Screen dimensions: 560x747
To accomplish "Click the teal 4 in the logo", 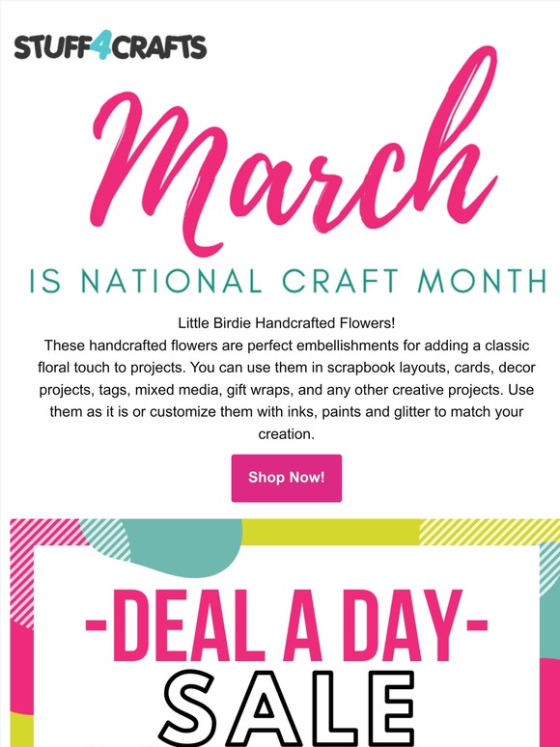I will point(103,44).
